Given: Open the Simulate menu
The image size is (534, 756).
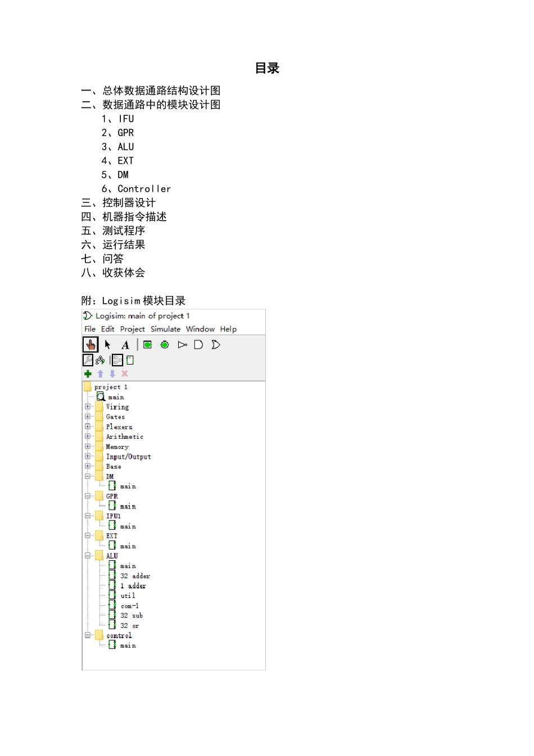Looking at the screenshot, I should tap(166, 329).
